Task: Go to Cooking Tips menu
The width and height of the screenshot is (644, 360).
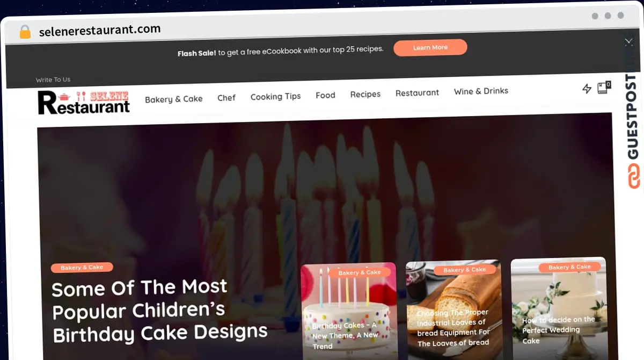Action: click(x=275, y=97)
